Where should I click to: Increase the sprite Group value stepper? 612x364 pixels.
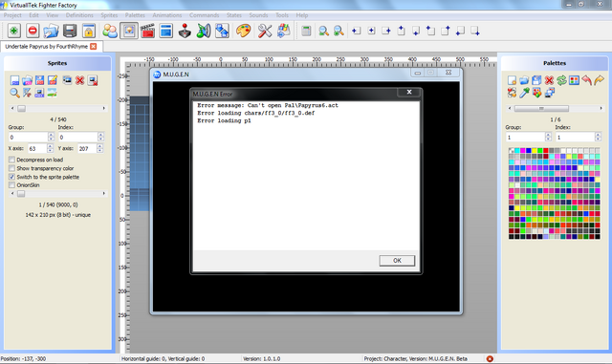[51, 135]
